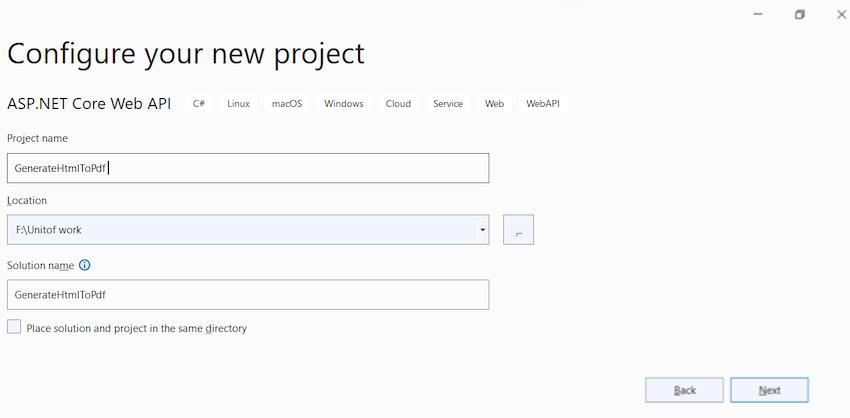The image size is (850, 418).
Task: Enable place solution and project in same directory
Action: [x=14, y=327]
